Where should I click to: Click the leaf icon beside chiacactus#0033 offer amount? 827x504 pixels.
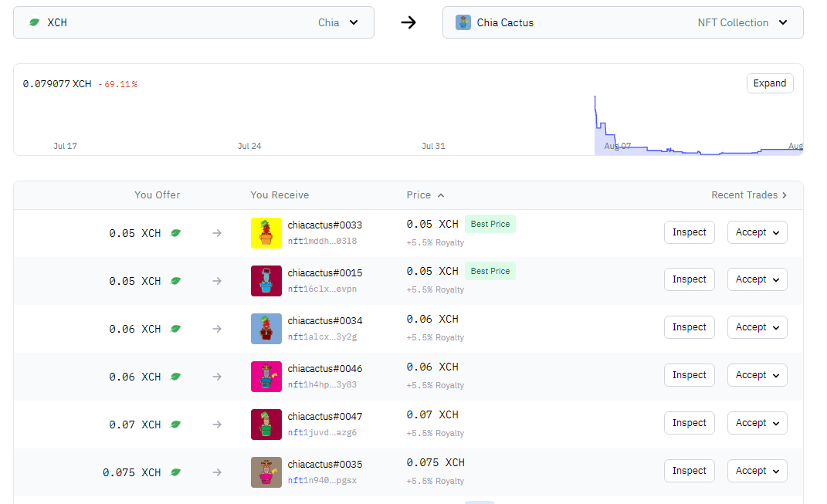click(175, 233)
